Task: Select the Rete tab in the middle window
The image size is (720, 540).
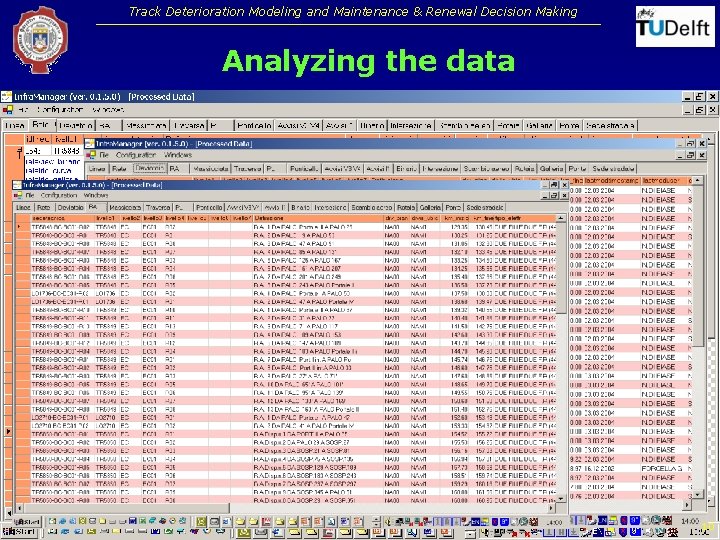Action: coord(119,169)
